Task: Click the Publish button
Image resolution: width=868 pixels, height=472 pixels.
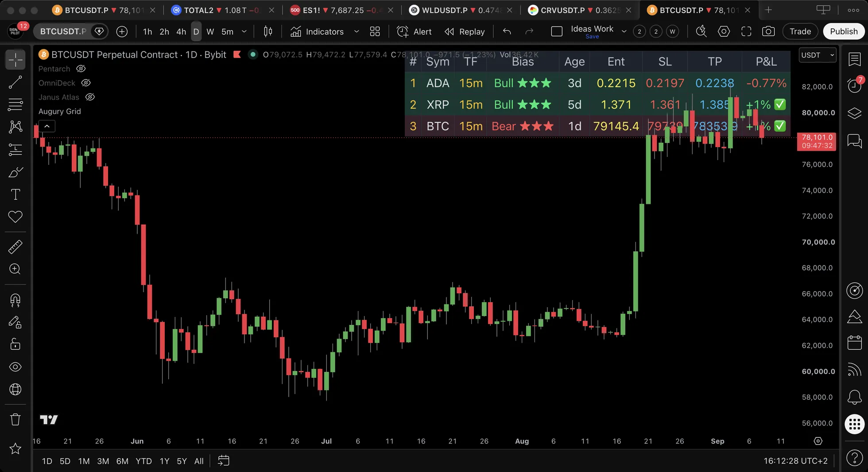Action: click(x=844, y=31)
